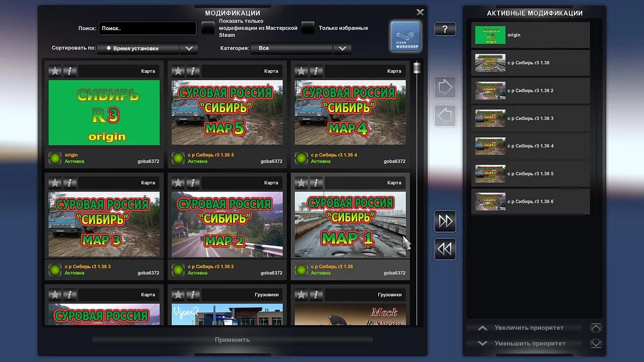Screen dimensions: 644x362
Task: Deactivate selected mod with the left-arrow icon
Action: [445, 114]
